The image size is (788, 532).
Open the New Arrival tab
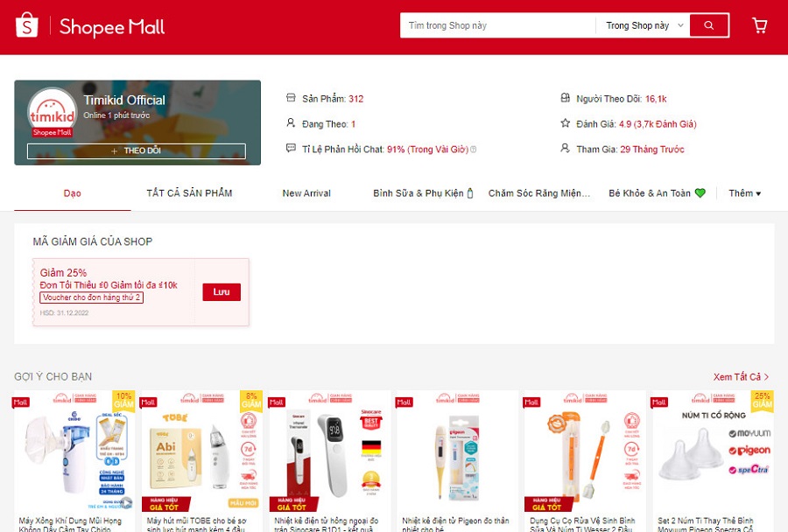coord(306,193)
